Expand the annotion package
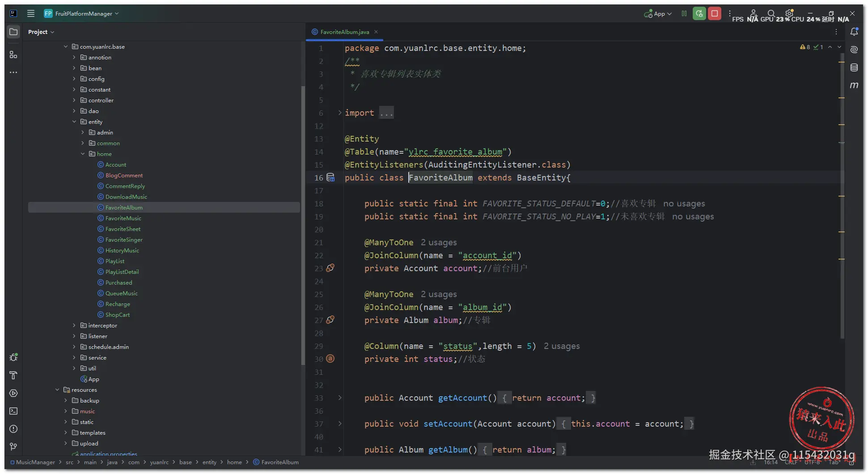 point(74,57)
